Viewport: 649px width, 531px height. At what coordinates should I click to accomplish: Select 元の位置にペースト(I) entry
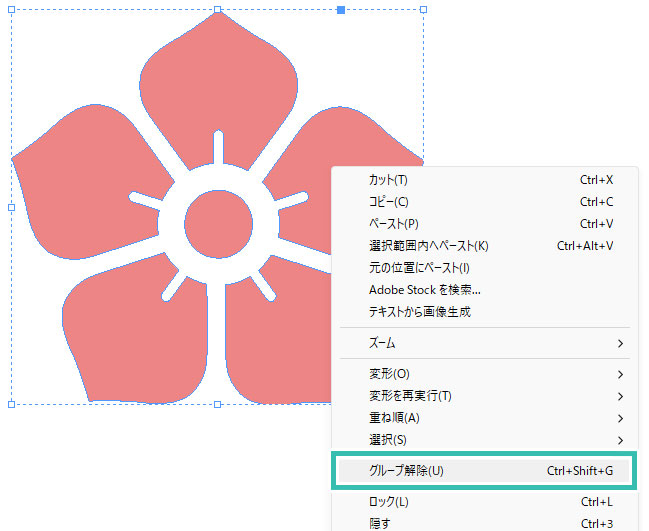pyautogui.click(x=484, y=268)
